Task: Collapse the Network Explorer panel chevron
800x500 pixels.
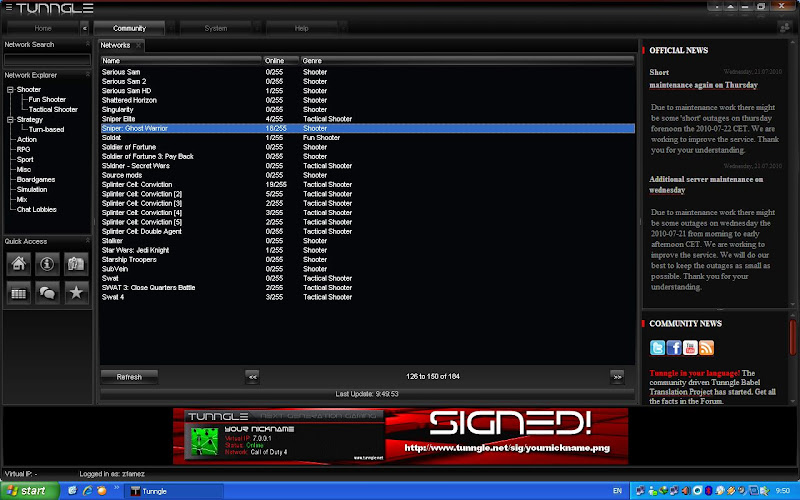Action: pyautogui.click(x=87, y=75)
